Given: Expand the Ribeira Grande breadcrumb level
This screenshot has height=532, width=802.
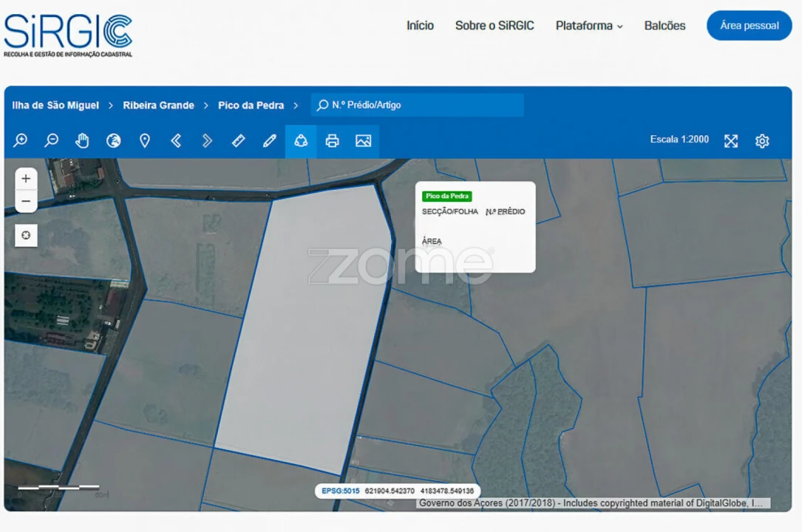Looking at the screenshot, I should (158, 106).
